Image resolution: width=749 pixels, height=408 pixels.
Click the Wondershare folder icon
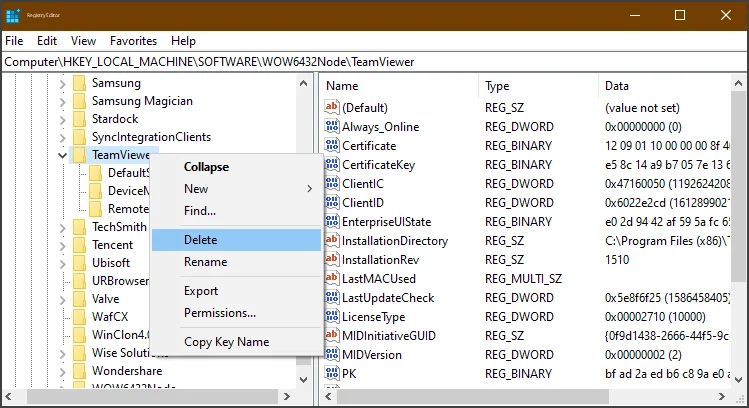pyautogui.click(x=79, y=371)
